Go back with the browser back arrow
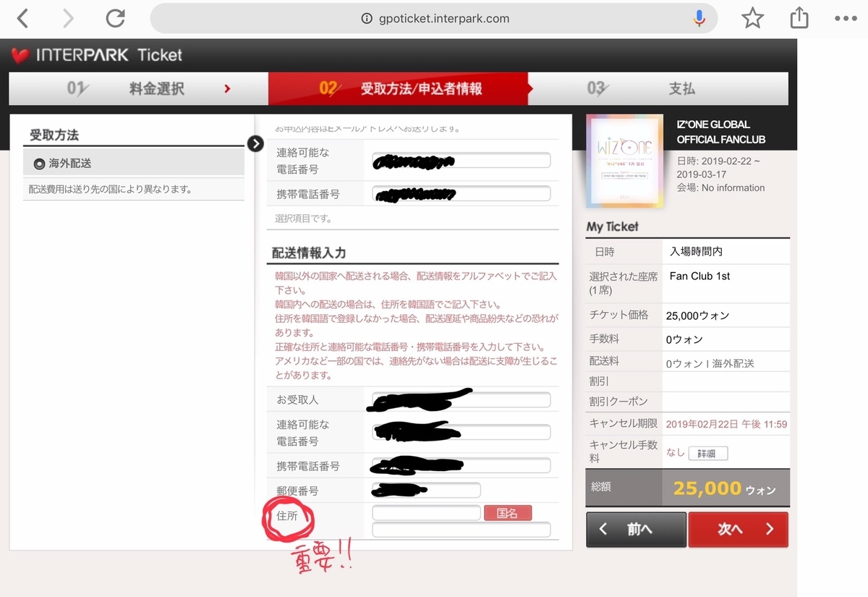868x597 pixels. tap(23, 18)
